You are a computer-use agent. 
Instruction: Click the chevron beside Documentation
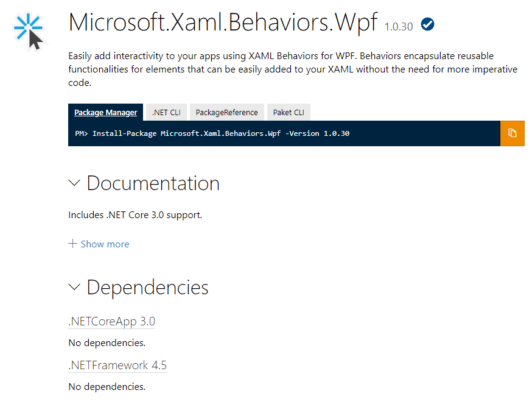point(74,183)
